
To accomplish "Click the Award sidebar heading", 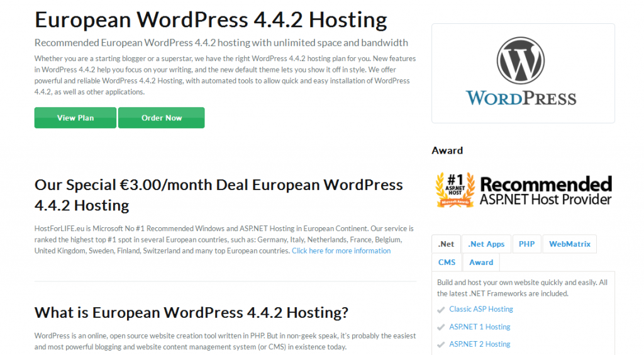I will click(447, 150).
